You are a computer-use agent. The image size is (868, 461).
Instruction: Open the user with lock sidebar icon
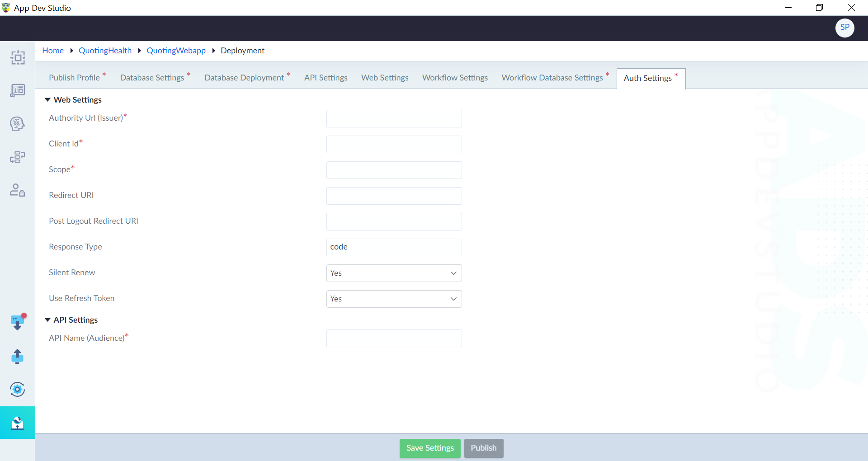click(18, 190)
